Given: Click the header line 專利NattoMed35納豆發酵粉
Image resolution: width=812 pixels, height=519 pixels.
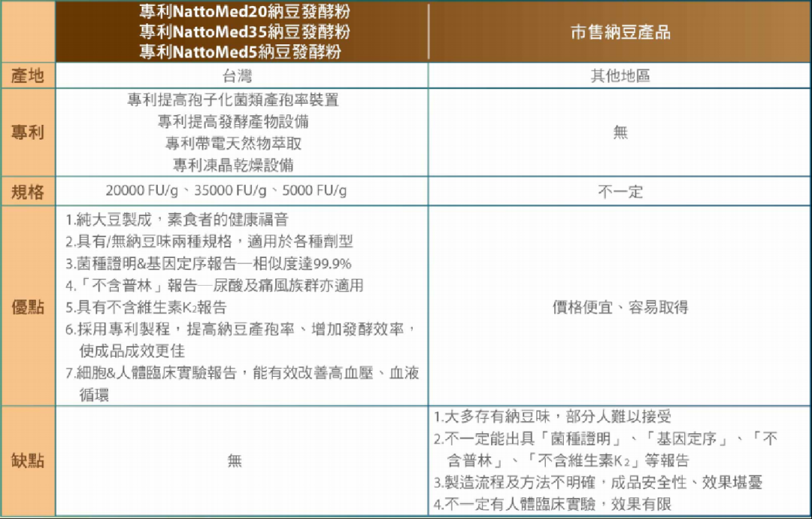Looking at the screenshot, I should 244,32.
